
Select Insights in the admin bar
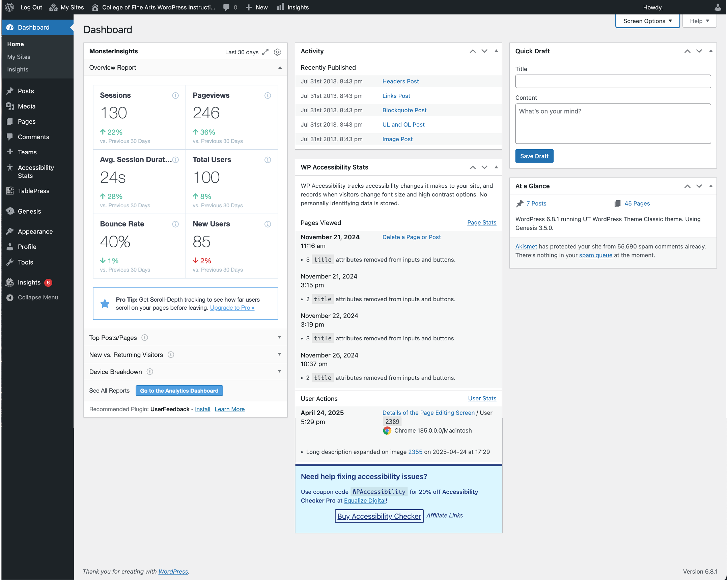click(x=292, y=7)
